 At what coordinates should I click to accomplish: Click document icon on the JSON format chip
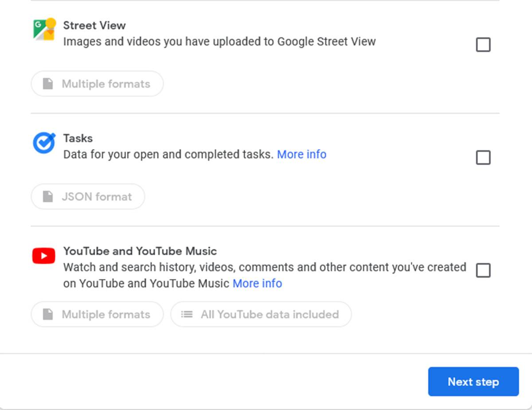tap(48, 197)
